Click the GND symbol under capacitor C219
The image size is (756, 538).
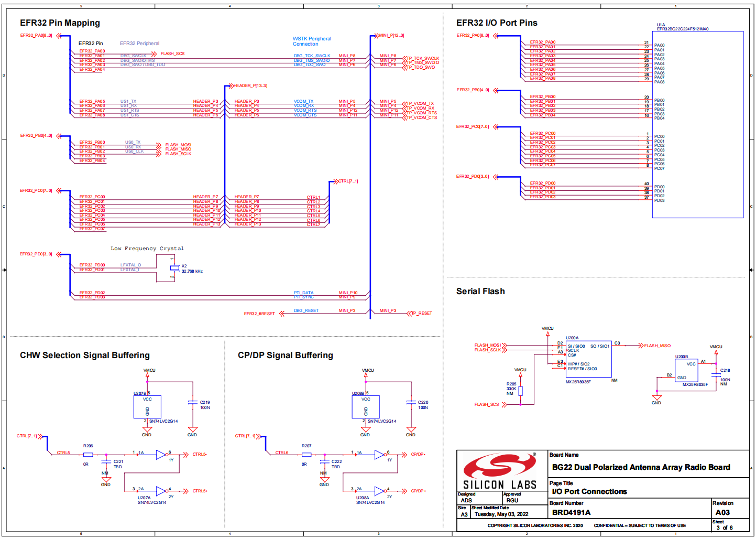point(192,431)
